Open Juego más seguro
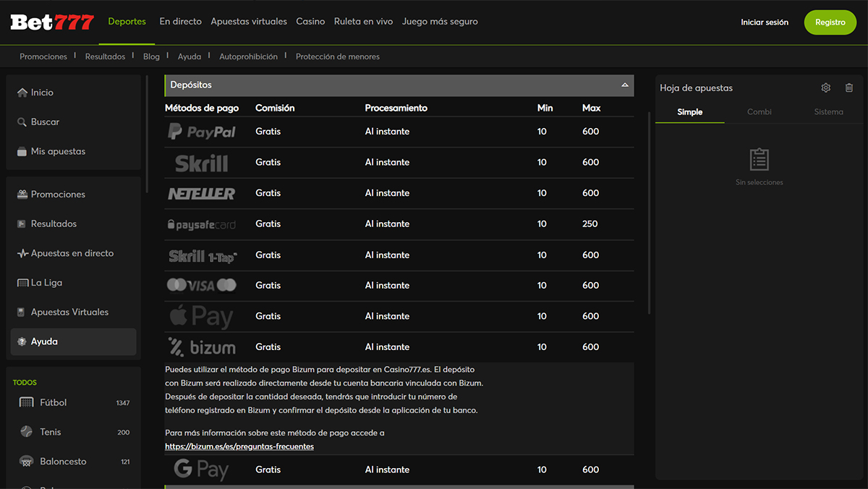This screenshot has width=868, height=489. click(x=440, y=22)
